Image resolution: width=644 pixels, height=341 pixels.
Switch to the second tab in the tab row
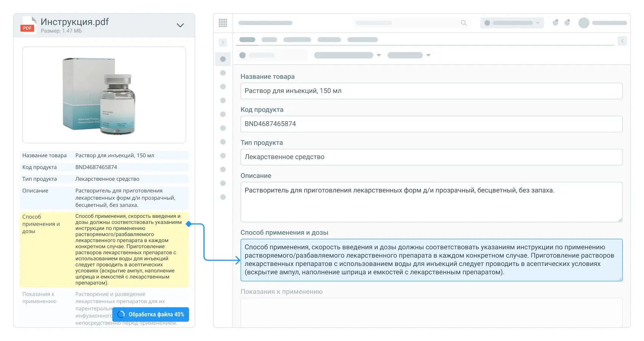(270, 39)
